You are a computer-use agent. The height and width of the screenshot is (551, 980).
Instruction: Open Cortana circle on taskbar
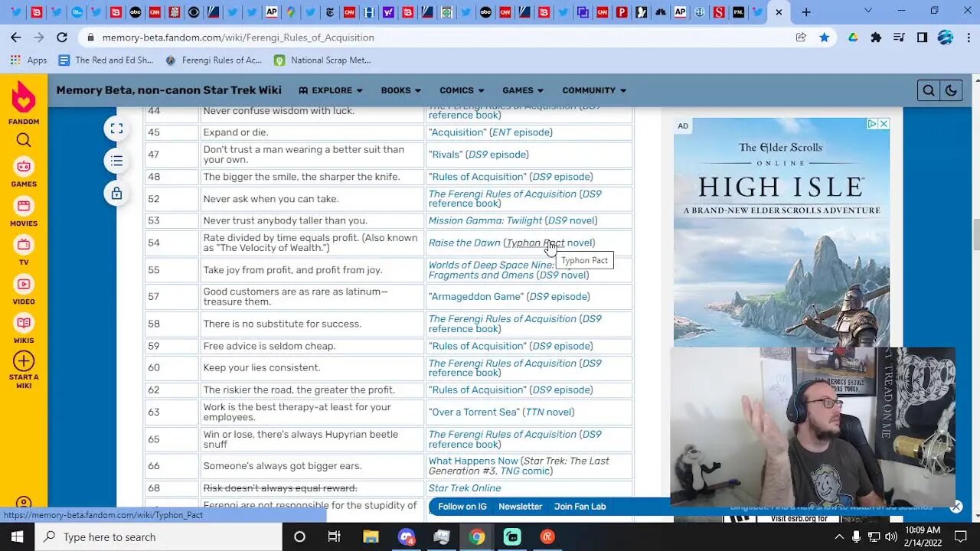[x=299, y=536]
